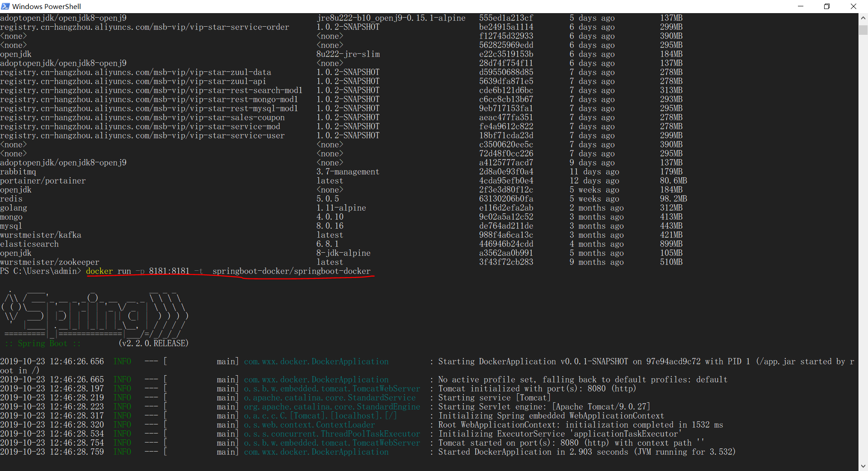Click the 'vip-star-sales-coupon' repository line
Viewport: 868px width, 471px height.
tap(142, 118)
